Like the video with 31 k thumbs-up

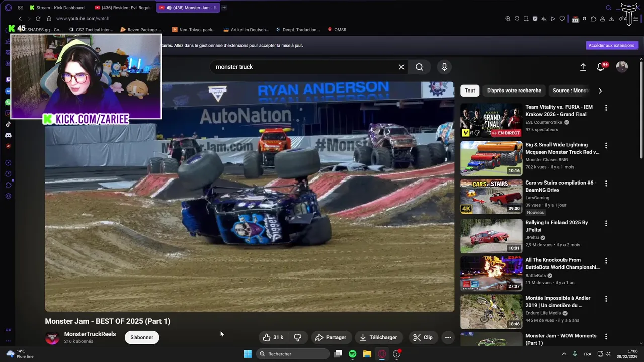273,337
